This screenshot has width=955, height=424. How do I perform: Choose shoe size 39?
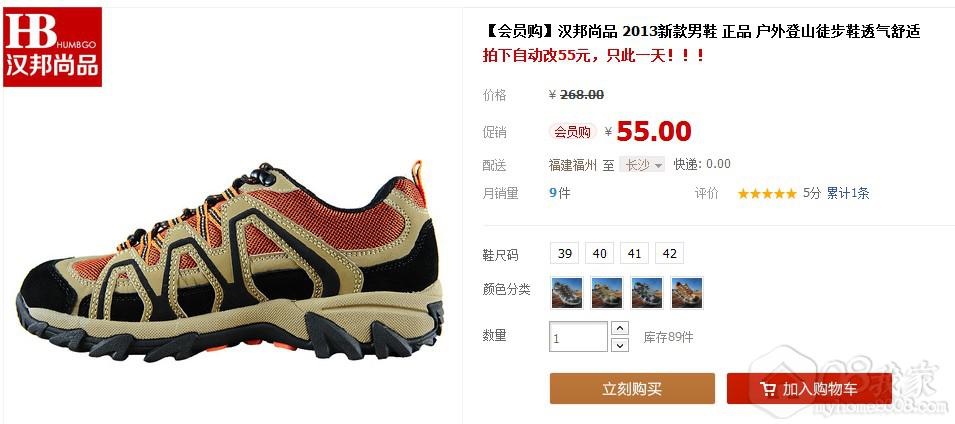[x=565, y=253]
